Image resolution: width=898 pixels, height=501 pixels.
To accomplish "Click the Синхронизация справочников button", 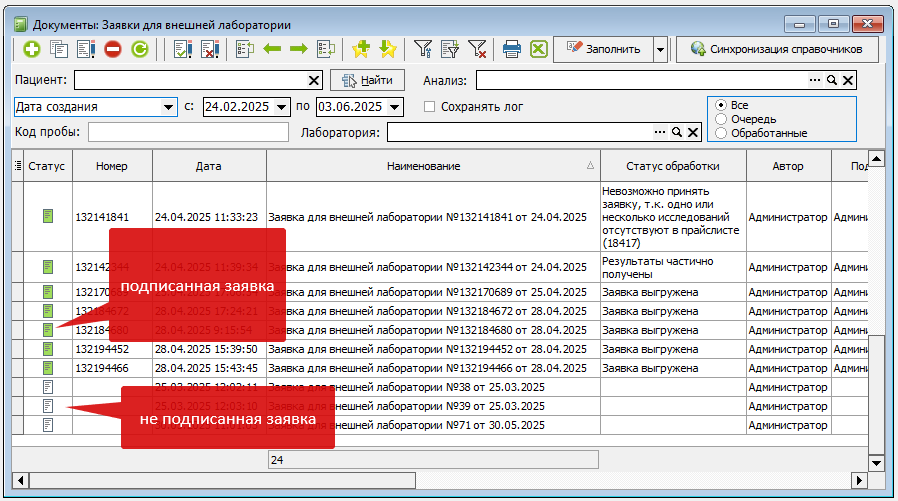I will [x=777, y=48].
